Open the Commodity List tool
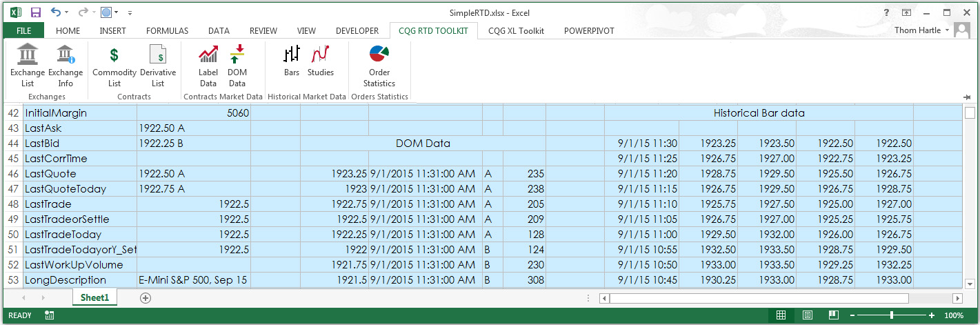The image size is (980, 325). [x=114, y=66]
